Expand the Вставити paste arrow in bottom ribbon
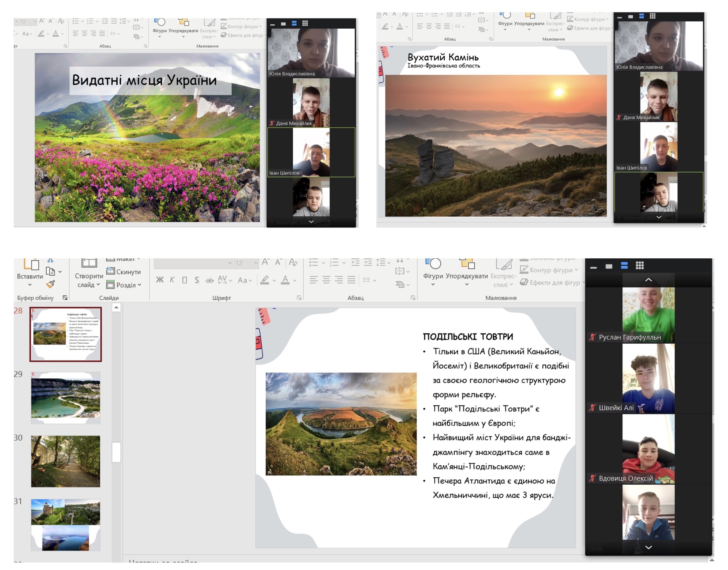 pos(30,285)
